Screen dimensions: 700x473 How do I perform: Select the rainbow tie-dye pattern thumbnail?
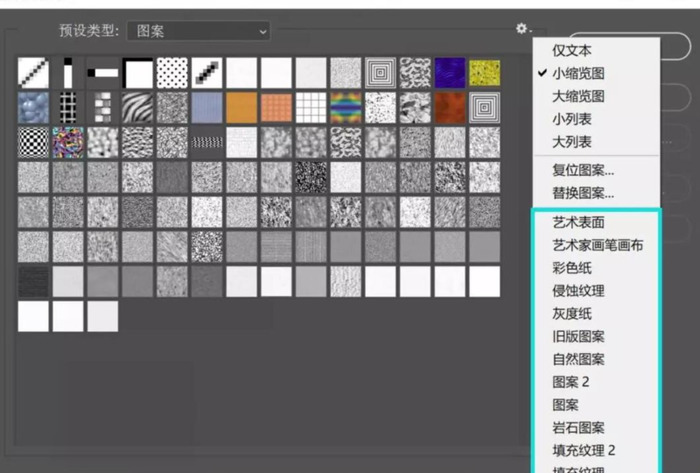coord(346,108)
